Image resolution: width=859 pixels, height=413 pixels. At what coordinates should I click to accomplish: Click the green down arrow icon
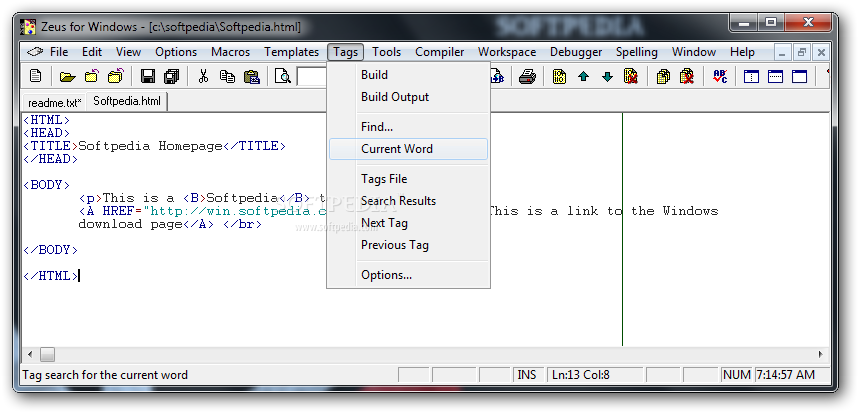coord(607,76)
